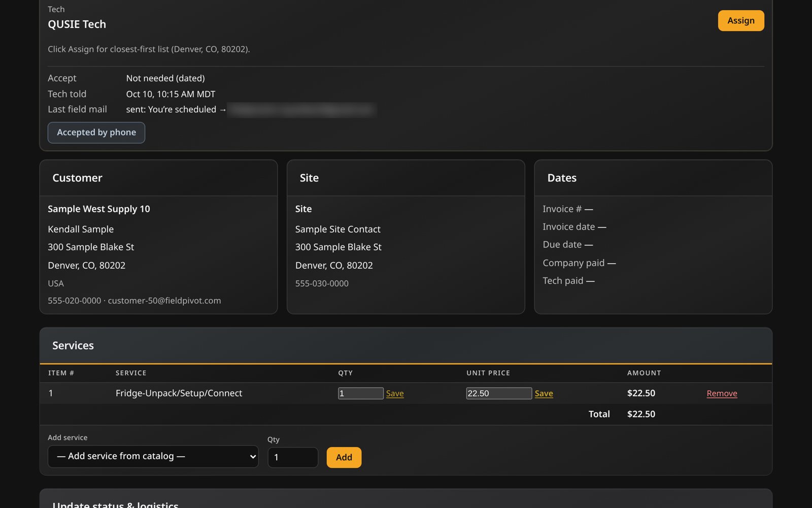Screen dimensions: 812x508
Task: Click the Due date entry
Action: 568,244
